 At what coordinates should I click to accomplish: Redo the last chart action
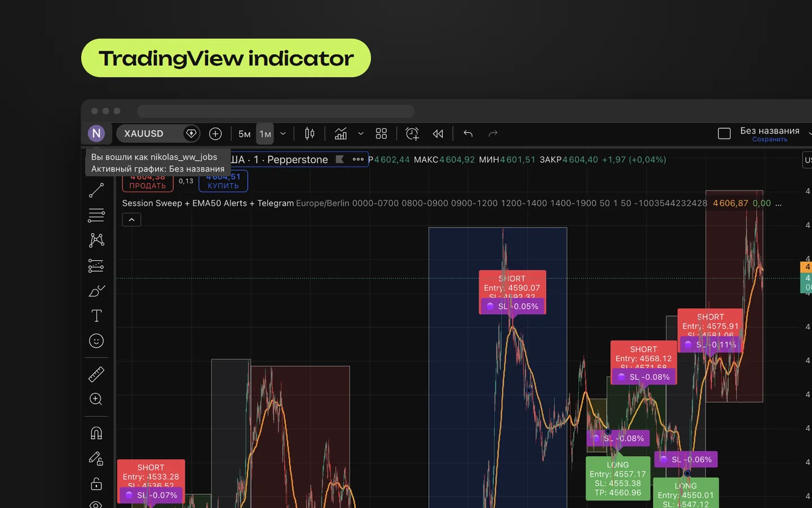pos(493,134)
